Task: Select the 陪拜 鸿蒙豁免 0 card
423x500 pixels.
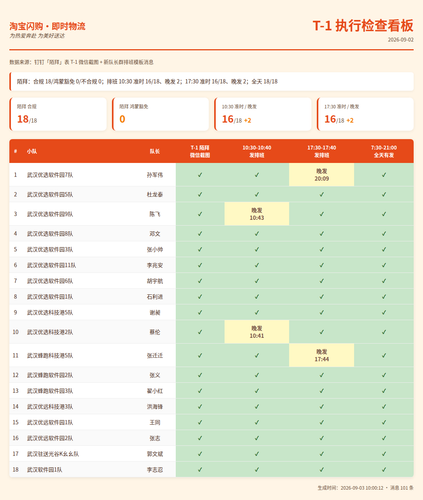Action: [160, 114]
